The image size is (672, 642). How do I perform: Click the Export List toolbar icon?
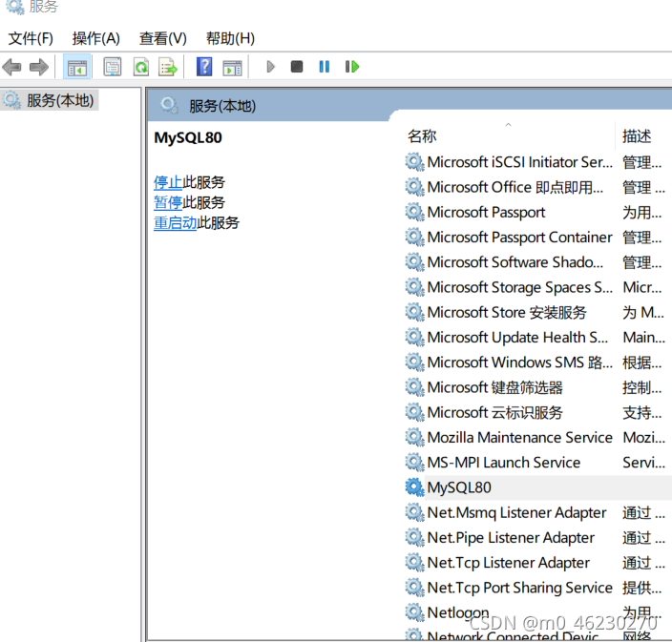(168, 67)
